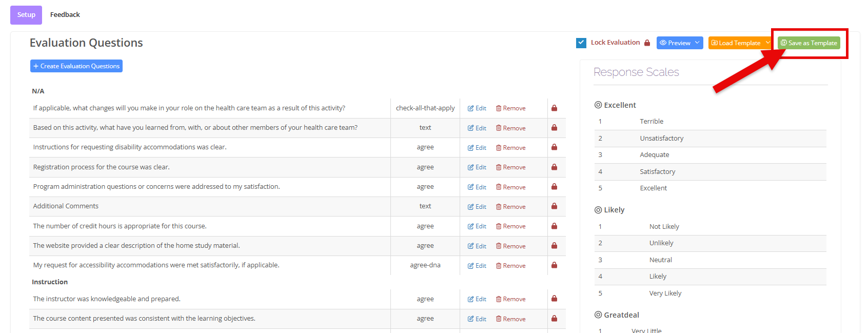The image size is (868, 333).
Task: Remove the Additional Comments question
Action: 511,207
